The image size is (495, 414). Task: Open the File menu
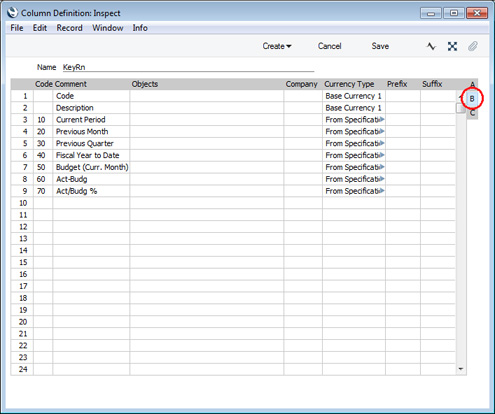click(x=17, y=28)
